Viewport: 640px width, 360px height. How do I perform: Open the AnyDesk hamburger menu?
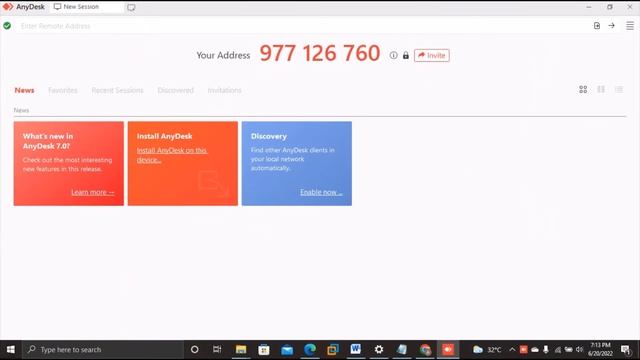point(630,26)
